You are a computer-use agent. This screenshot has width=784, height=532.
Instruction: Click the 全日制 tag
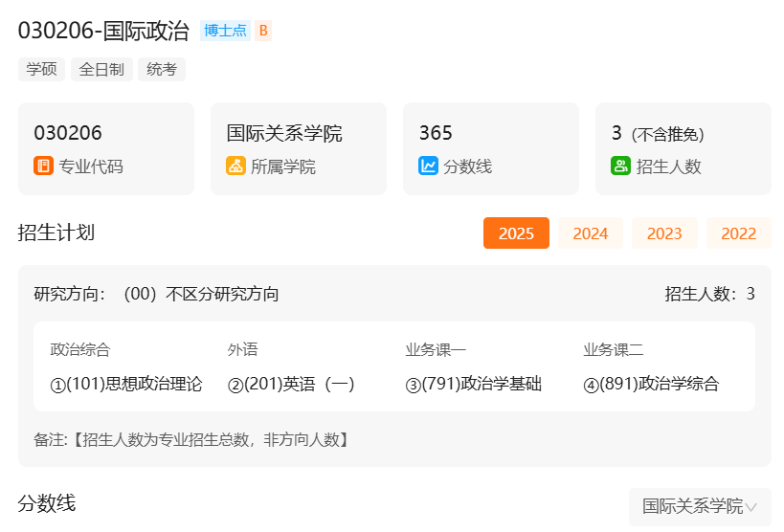pos(101,70)
